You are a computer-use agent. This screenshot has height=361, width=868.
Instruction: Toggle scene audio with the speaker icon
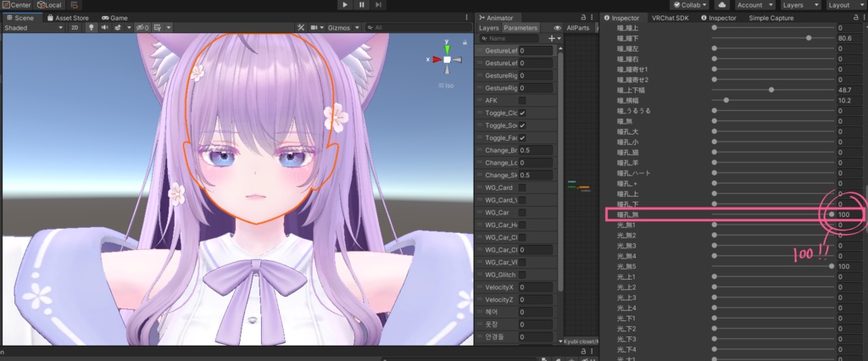pos(104,28)
